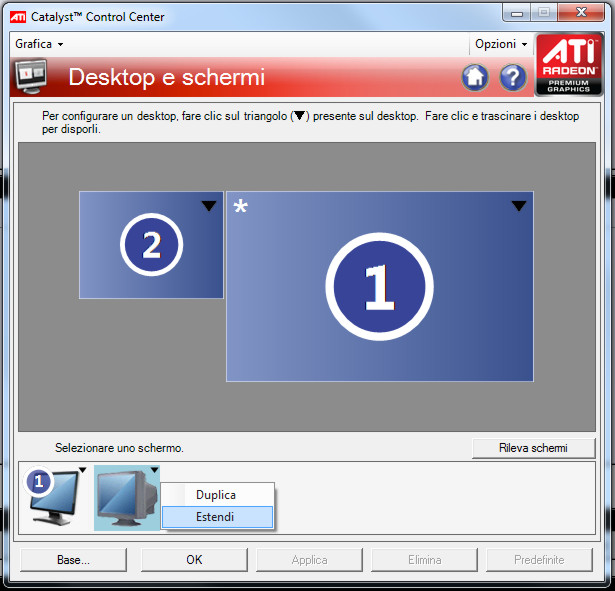Screen dimensions: 615x591
Task: Click the asterisk on desktop 1
Action: 240,205
